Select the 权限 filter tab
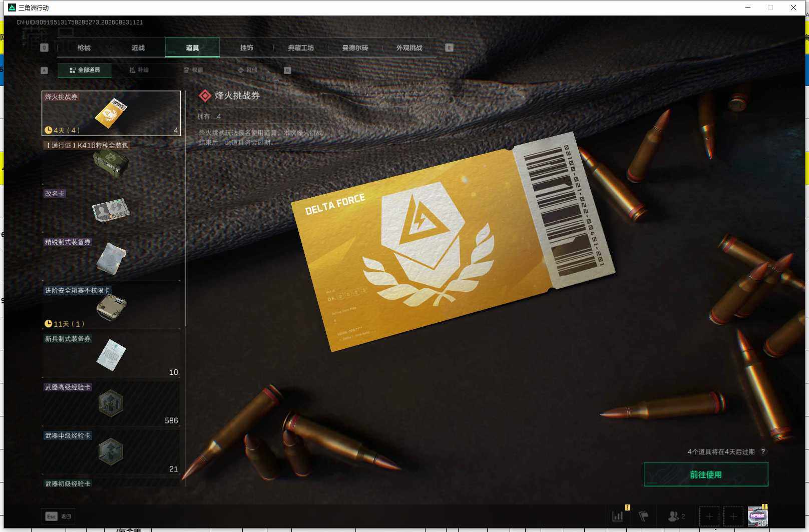Viewport: 809px width, 532px height. point(193,70)
